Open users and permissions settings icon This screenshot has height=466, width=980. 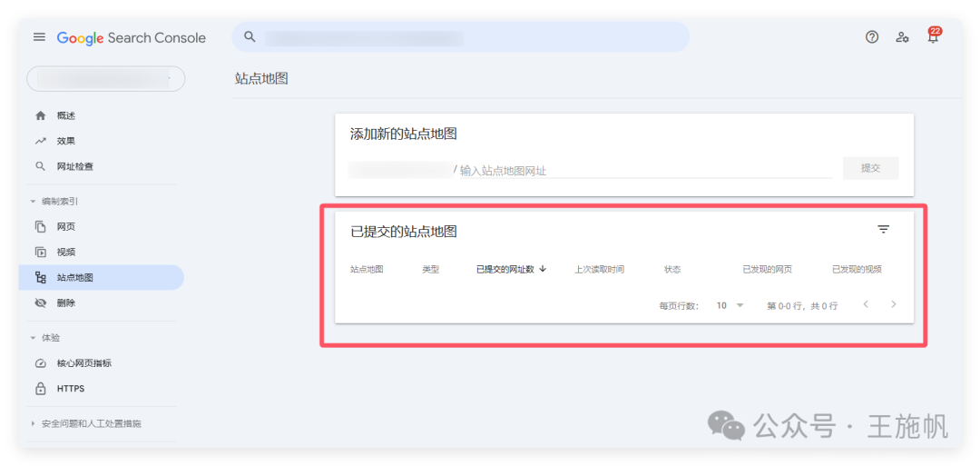[902, 37]
